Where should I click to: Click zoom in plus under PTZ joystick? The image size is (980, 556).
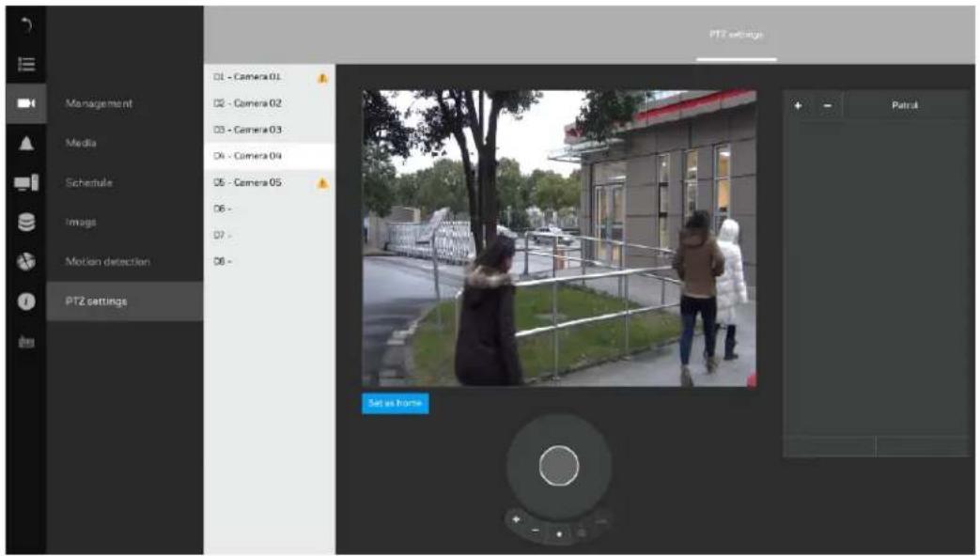tap(516, 519)
